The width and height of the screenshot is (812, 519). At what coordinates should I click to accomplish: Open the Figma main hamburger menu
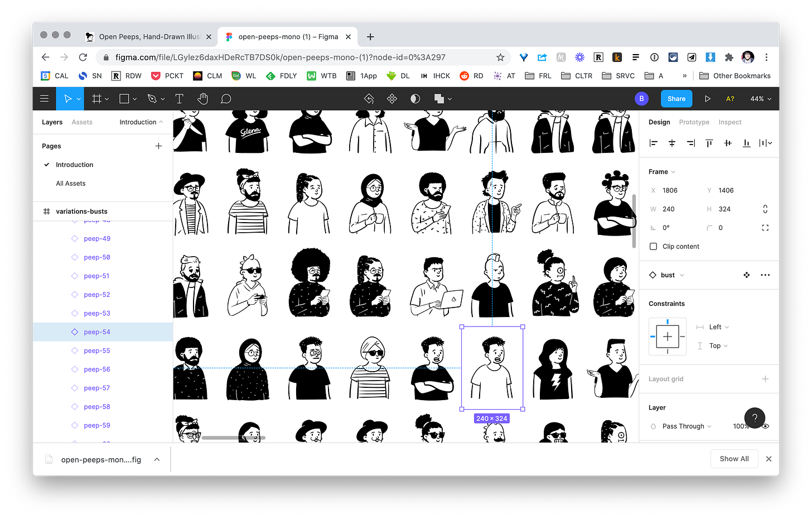pyautogui.click(x=45, y=99)
